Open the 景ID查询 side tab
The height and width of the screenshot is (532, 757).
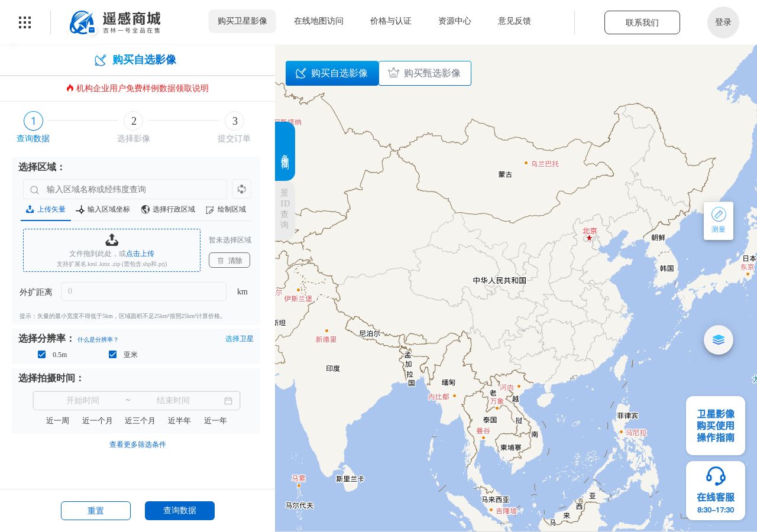tap(284, 210)
